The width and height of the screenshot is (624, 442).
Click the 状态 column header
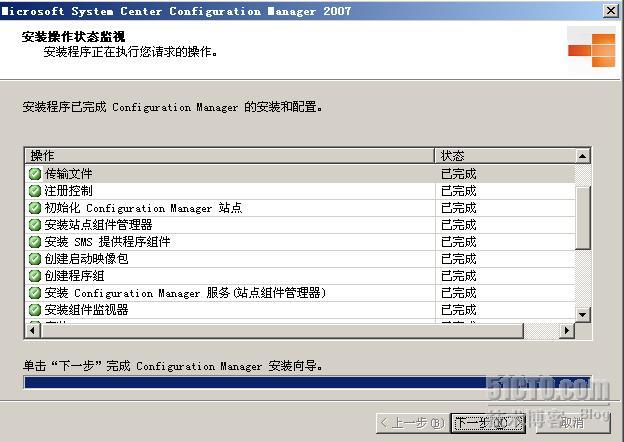point(505,156)
